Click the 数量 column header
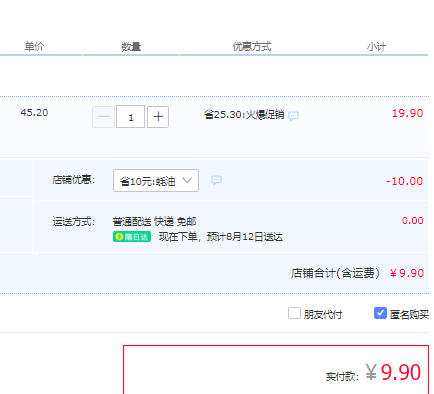The height and width of the screenshot is (394, 434). (x=131, y=46)
